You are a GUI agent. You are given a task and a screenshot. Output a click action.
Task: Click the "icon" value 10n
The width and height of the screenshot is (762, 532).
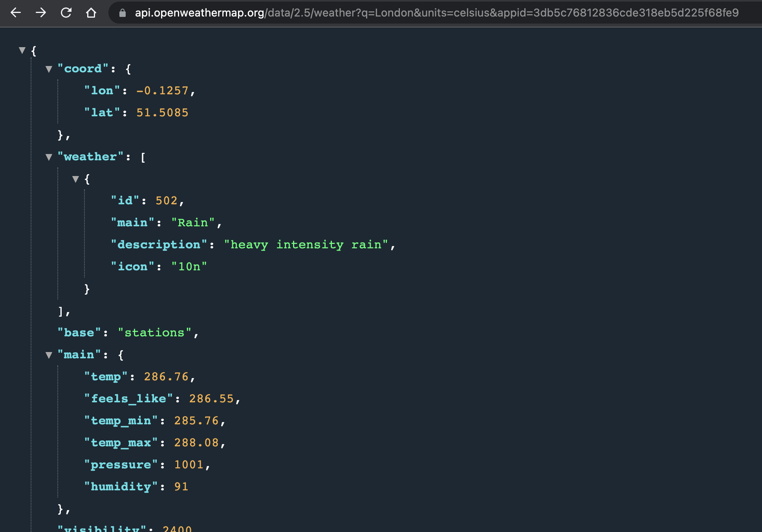[x=189, y=267]
